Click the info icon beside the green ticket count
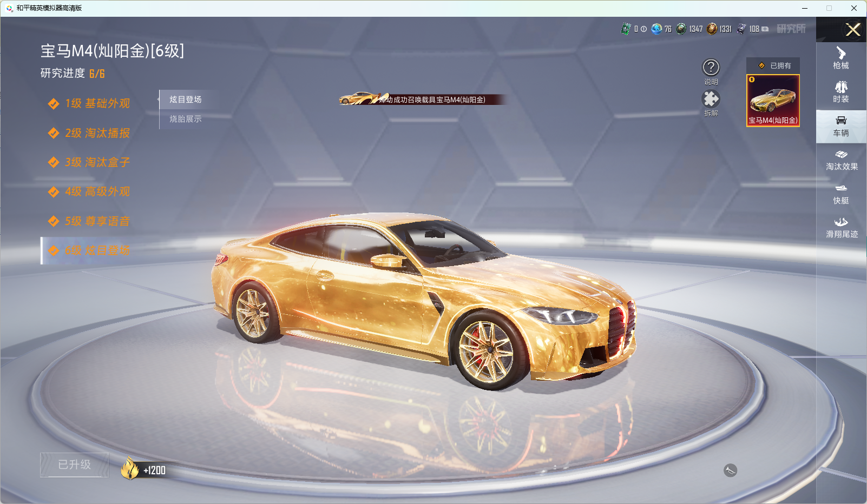Screen dimensions: 867x504 (x=643, y=29)
